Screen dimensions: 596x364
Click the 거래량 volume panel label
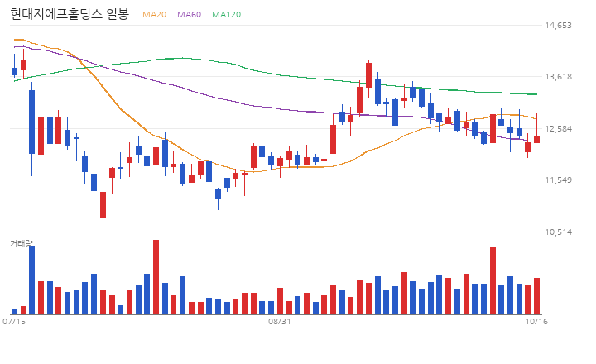(x=22, y=243)
